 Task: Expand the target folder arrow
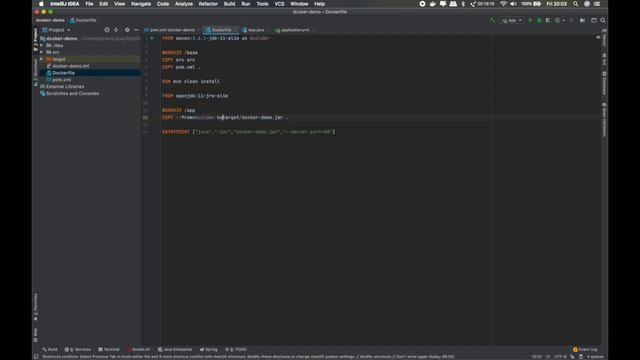point(42,59)
